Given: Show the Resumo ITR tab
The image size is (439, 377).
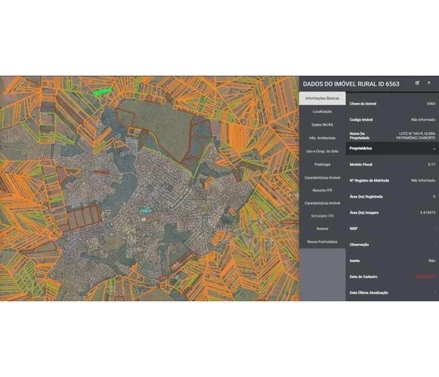Looking at the screenshot, I should click(x=322, y=190).
